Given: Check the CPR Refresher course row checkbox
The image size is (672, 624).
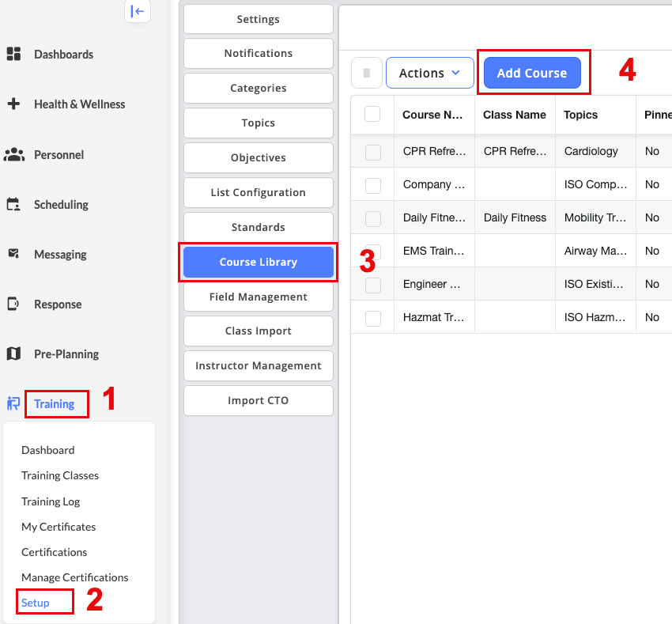Looking at the screenshot, I should tap(373, 152).
